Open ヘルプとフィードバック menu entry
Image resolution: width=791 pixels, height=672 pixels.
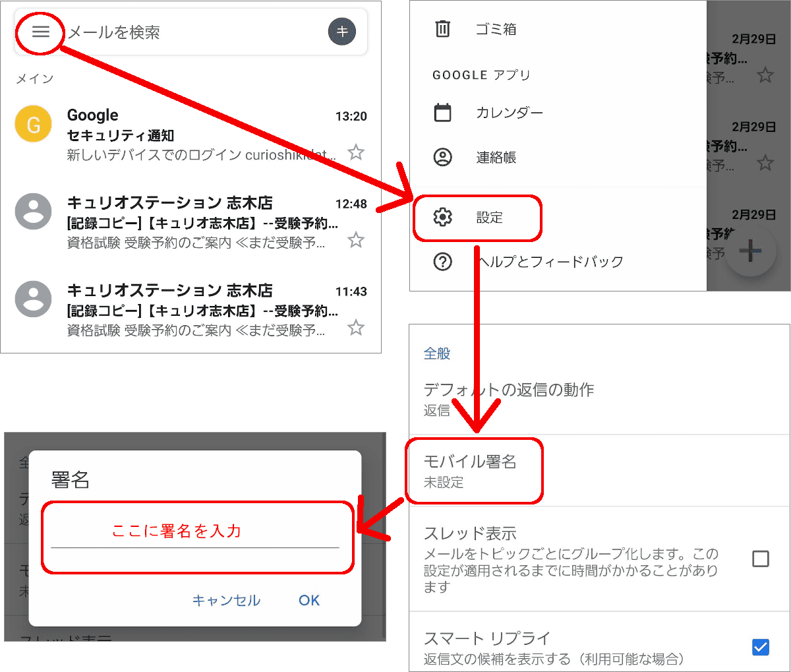click(x=558, y=262)
